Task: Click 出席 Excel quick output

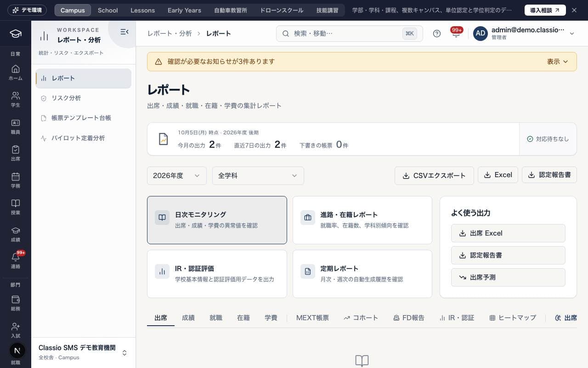Action: (508, 233)
